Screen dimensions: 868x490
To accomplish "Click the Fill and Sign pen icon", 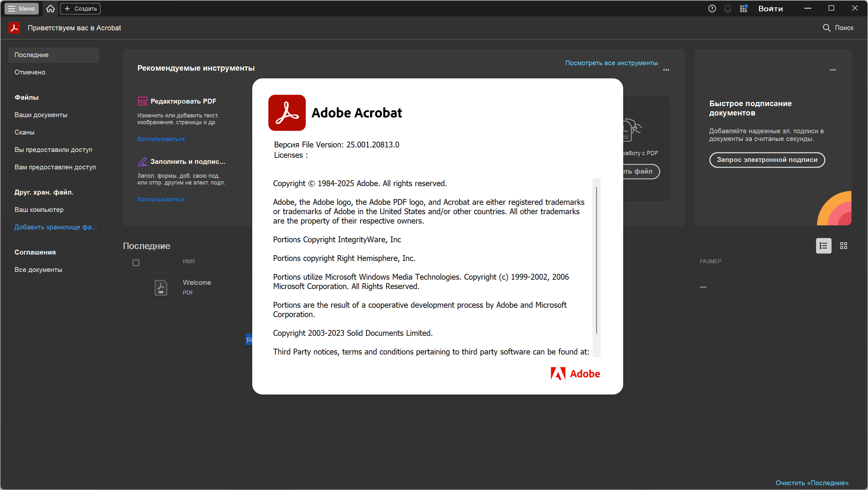I will coord(142,161).
